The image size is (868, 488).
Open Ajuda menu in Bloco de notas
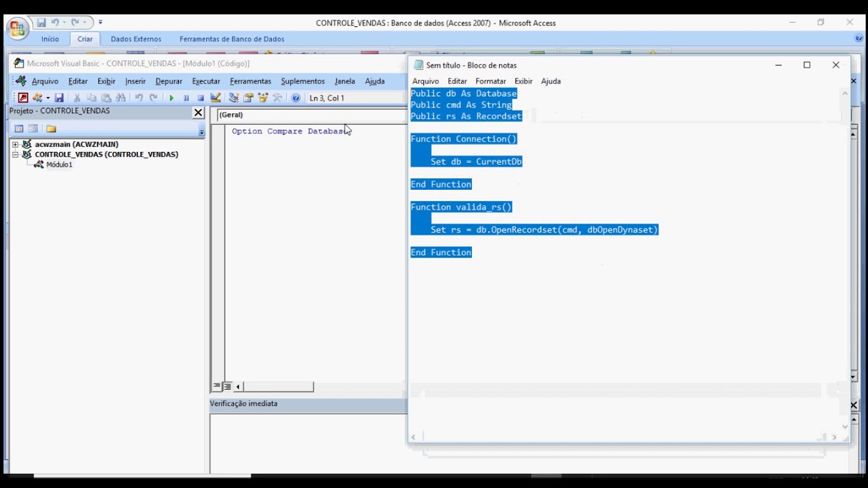[551, 81]
